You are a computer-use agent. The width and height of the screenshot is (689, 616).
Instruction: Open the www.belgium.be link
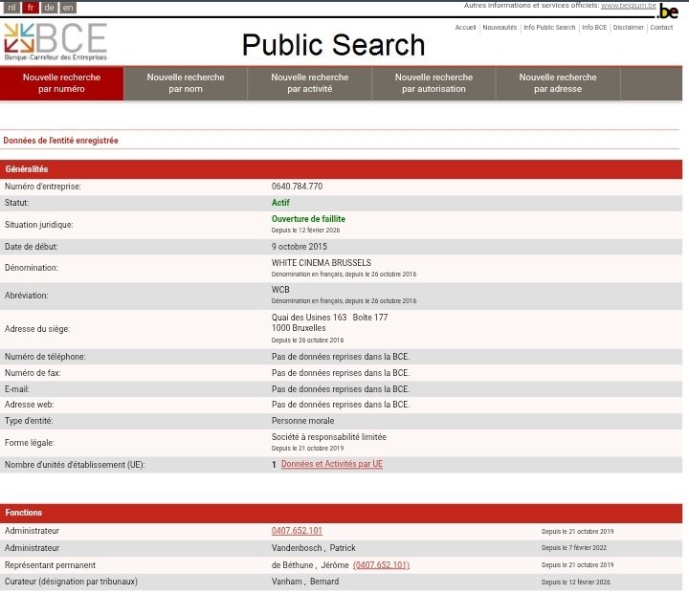[x=628, y=6]
